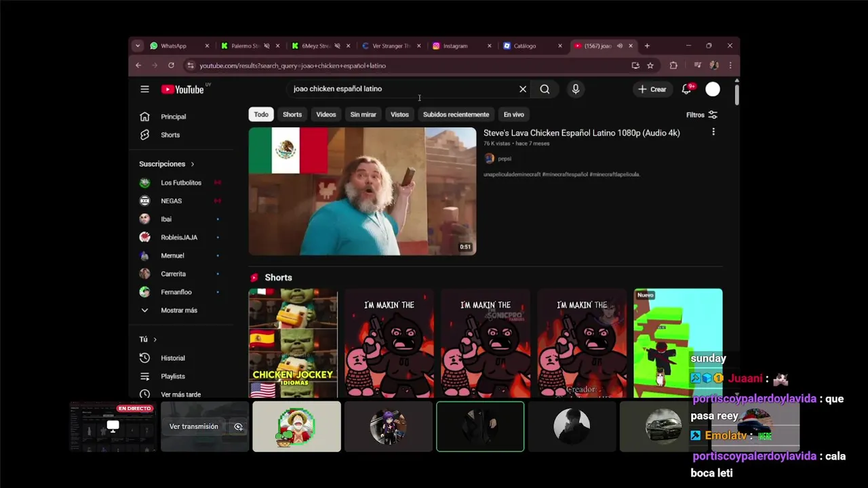Clear the search box with the X
Viewport: 868px width, 488px height.
523,89
